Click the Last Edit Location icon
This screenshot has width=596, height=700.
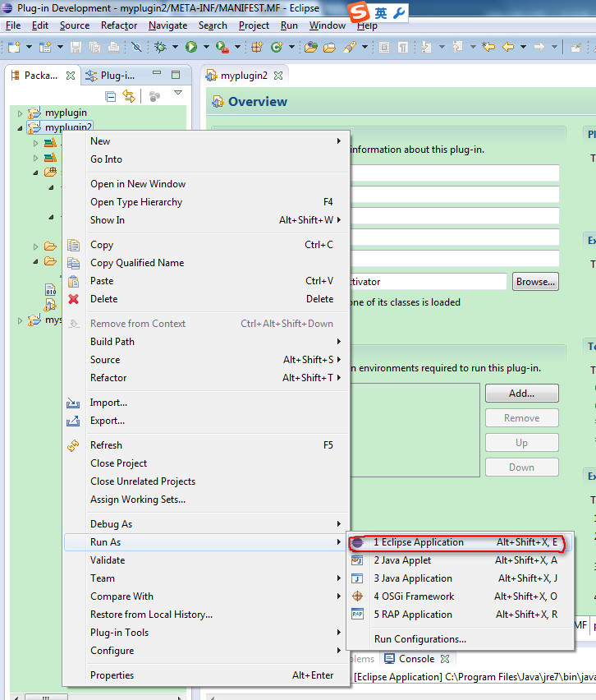pyautogui.click(x=489, y=47)
